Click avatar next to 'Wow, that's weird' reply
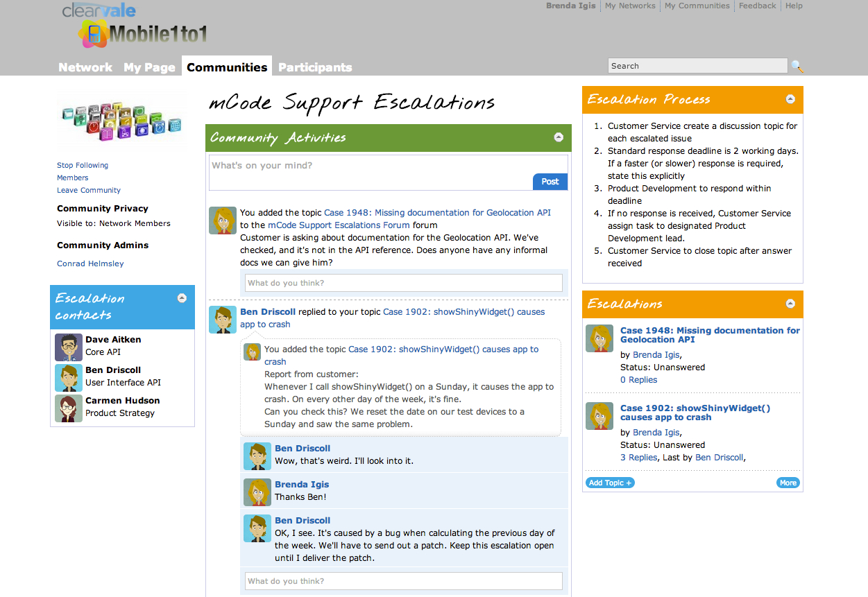 tap(257, 456)
